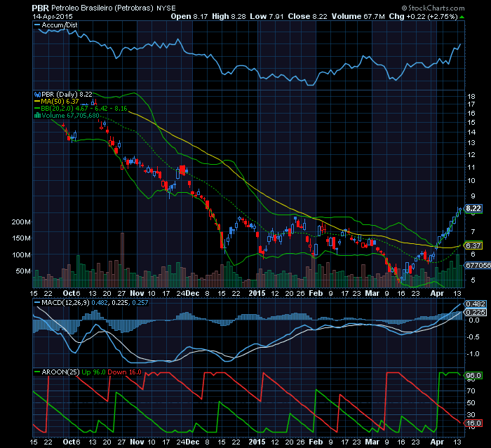
Task: Click the StockCharts.com watermark link
Action: click(433, 8)
